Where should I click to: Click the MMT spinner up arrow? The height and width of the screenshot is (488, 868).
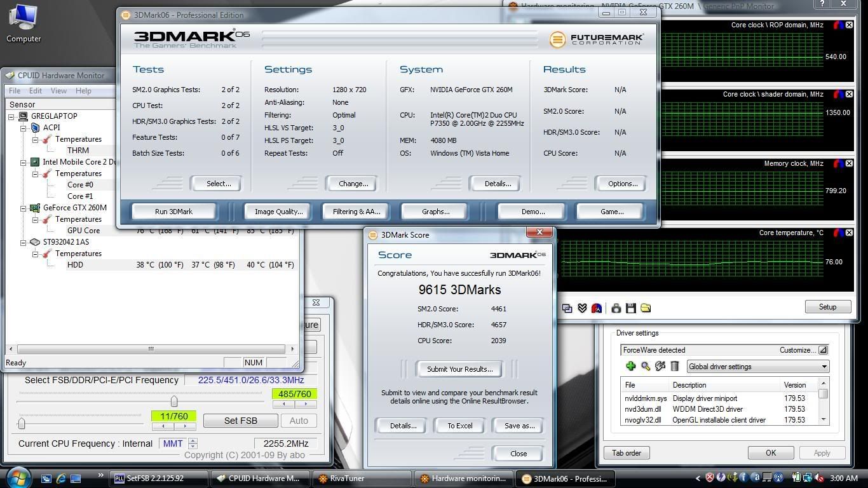click(193, 440)
